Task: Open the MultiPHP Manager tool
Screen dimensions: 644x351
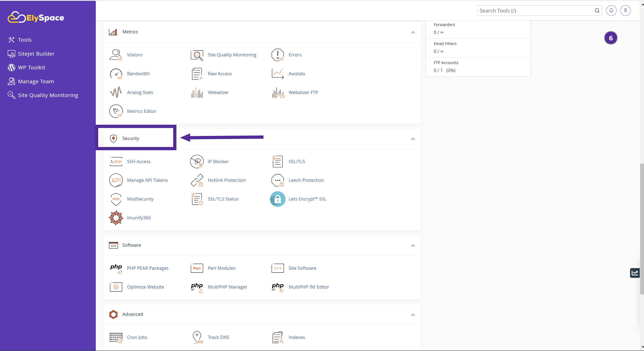Action: (x=227, y=287)
